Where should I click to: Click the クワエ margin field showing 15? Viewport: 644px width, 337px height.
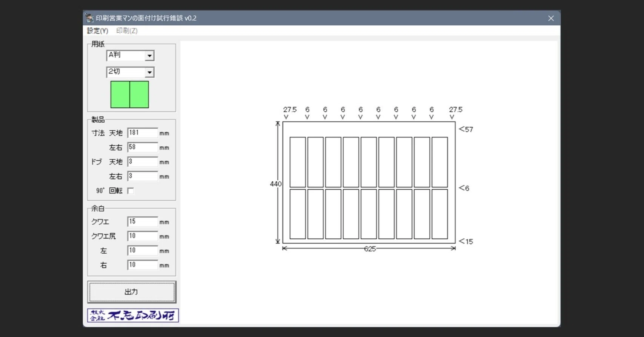(142, 222)
